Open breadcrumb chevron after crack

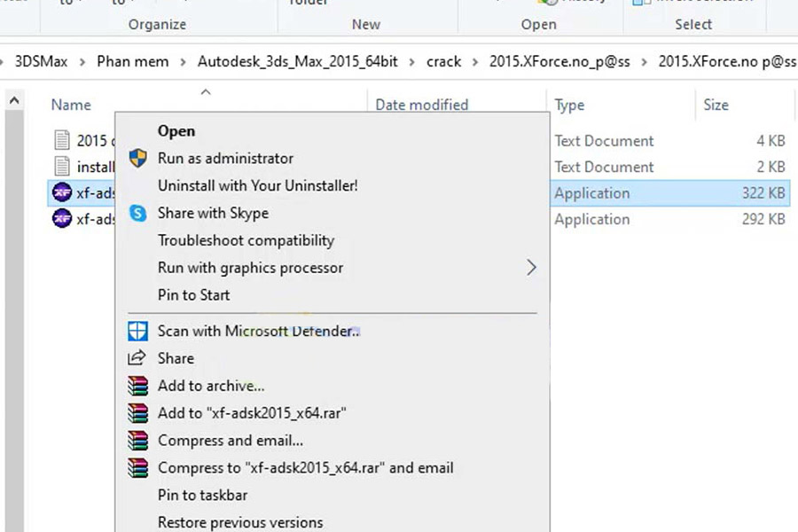475,62
